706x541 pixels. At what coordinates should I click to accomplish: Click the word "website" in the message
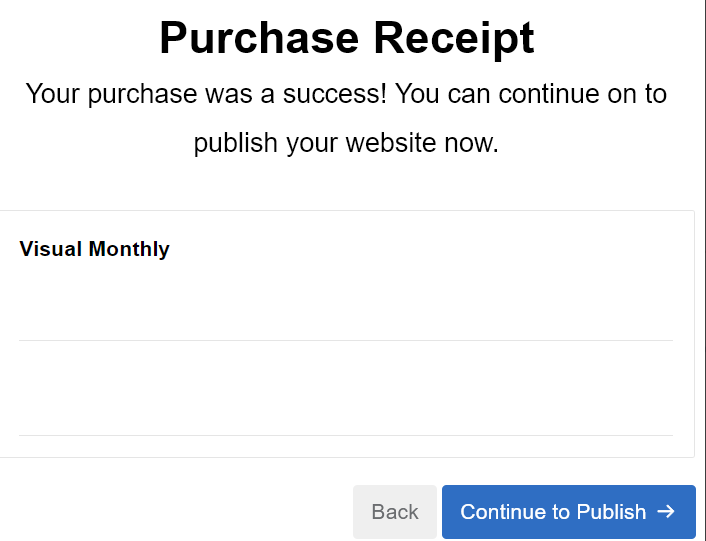point(391,142)
